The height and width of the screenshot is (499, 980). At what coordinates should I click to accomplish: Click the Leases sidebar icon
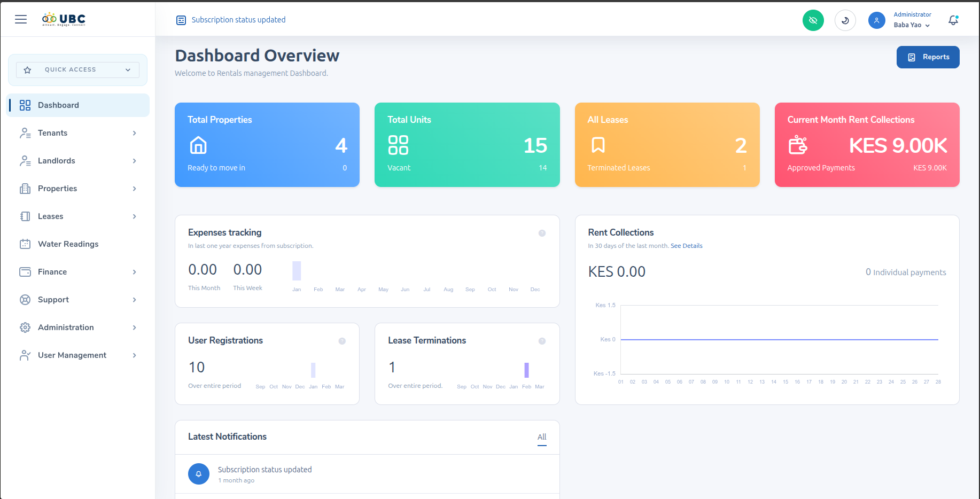coord(25,216)
